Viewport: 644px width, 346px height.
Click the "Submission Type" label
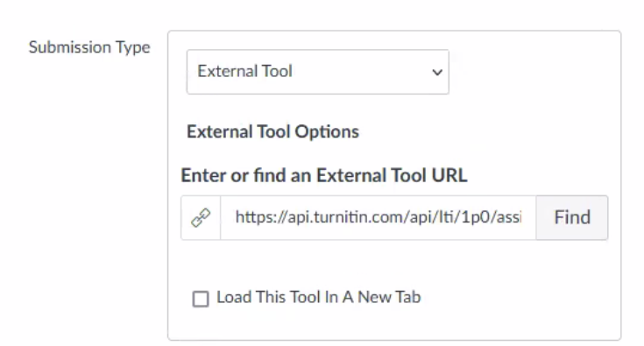pyautogui.click(x=89, y=47)
